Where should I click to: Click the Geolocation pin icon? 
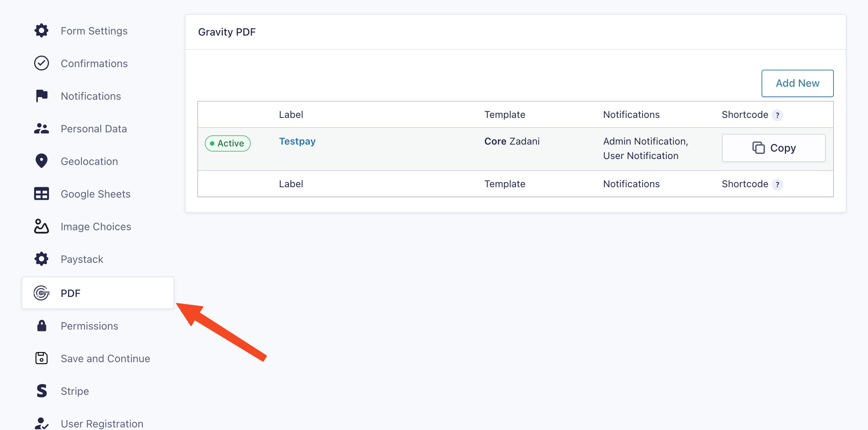coord(42,161)
